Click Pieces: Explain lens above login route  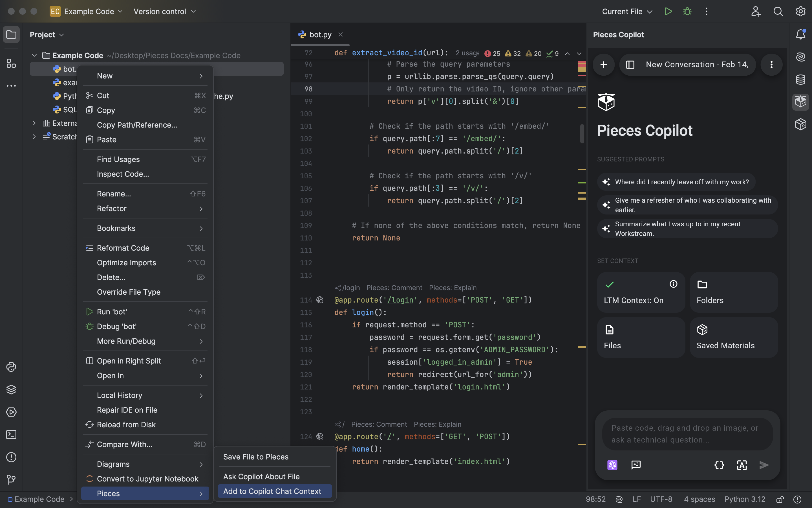click(x=453, y=288)
